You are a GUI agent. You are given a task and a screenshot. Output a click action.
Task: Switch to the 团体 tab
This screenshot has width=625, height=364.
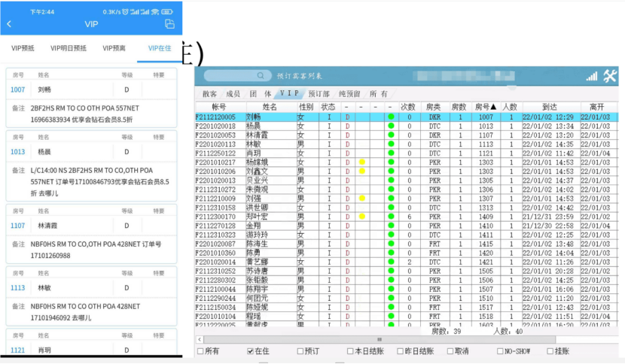click(x=261, y=94)
